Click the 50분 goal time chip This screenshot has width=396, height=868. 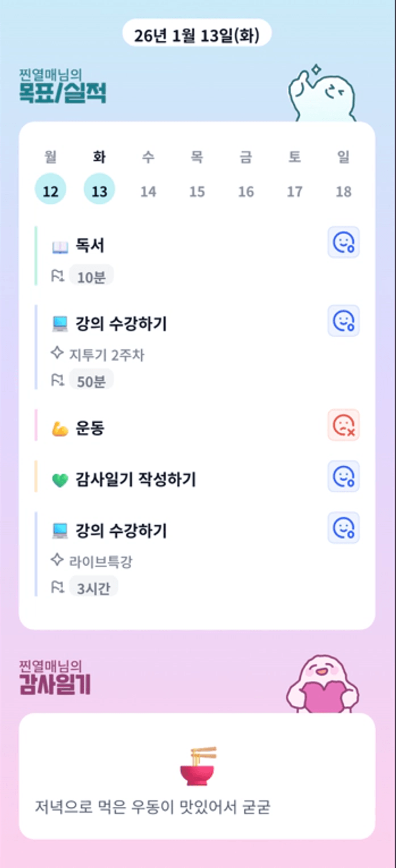pos(91,381)
